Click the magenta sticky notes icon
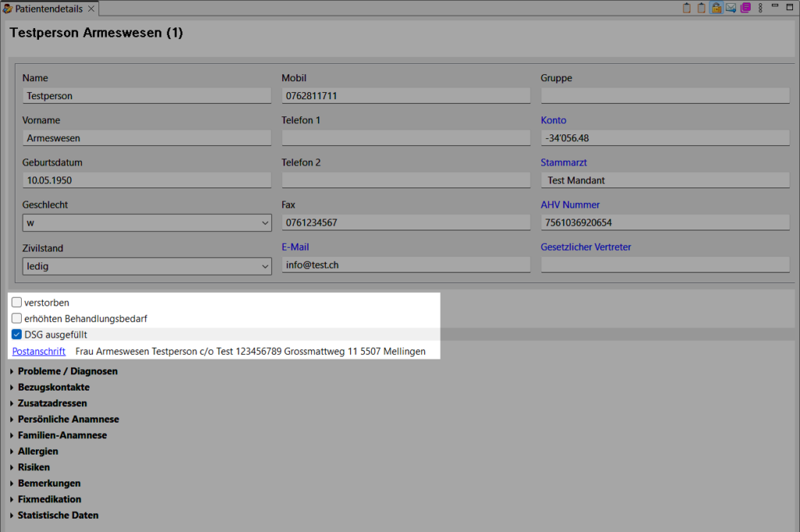800x532 pixels. (x=745, y=9)
